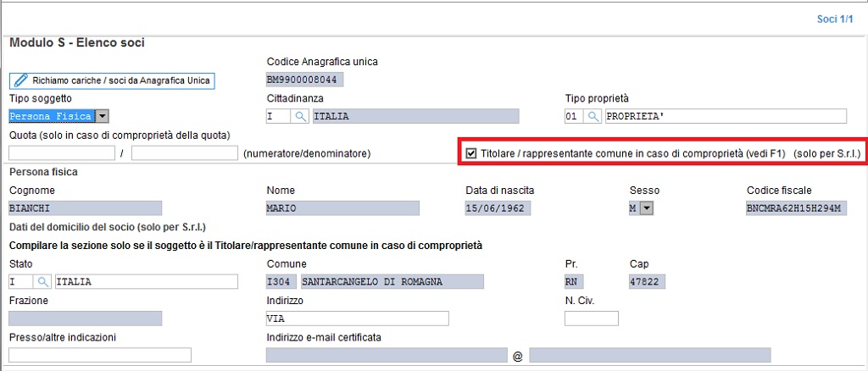Click the Presso/altre indicazioni field
Image resolution: width=868 pixels, height=371 pixels.
(100, 355)
